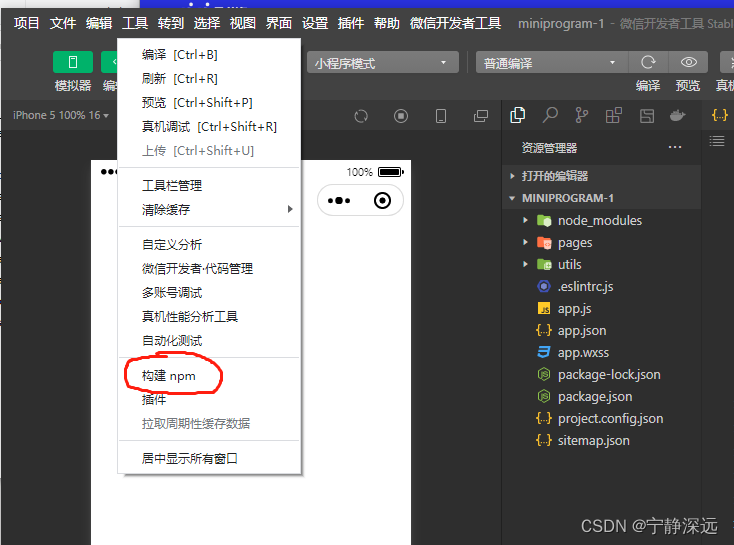Click the simulator phone device icon
734x545 pixels.
[440, 116]
